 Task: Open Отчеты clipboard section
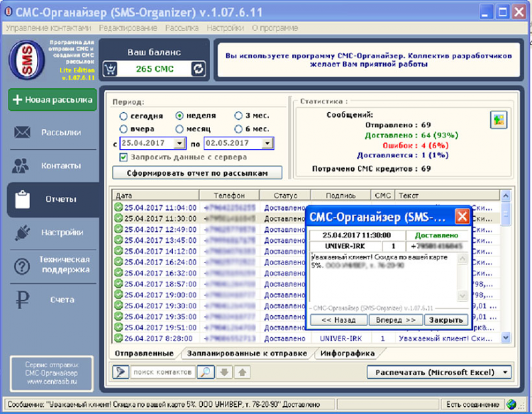click(x=53, y=199)
